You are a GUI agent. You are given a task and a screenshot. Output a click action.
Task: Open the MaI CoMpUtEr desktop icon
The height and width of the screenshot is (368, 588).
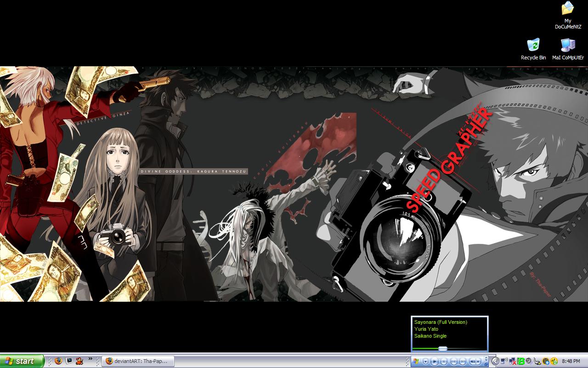click(568, 45)
